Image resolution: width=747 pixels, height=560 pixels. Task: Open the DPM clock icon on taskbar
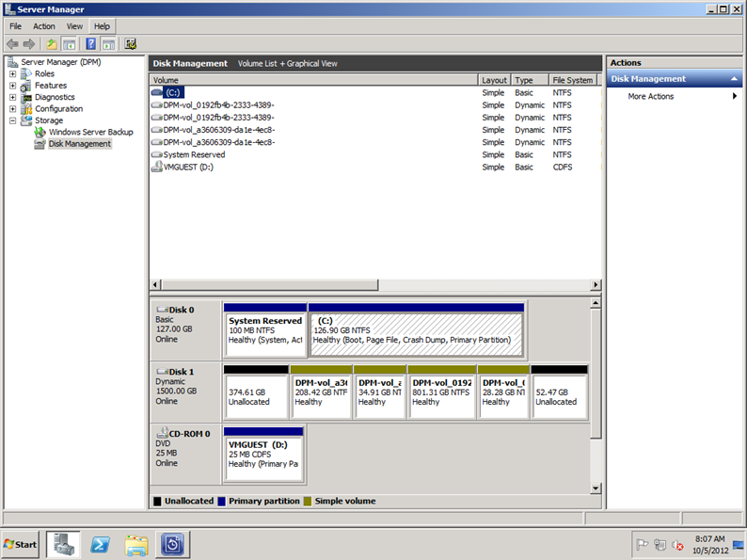(172, 544)
